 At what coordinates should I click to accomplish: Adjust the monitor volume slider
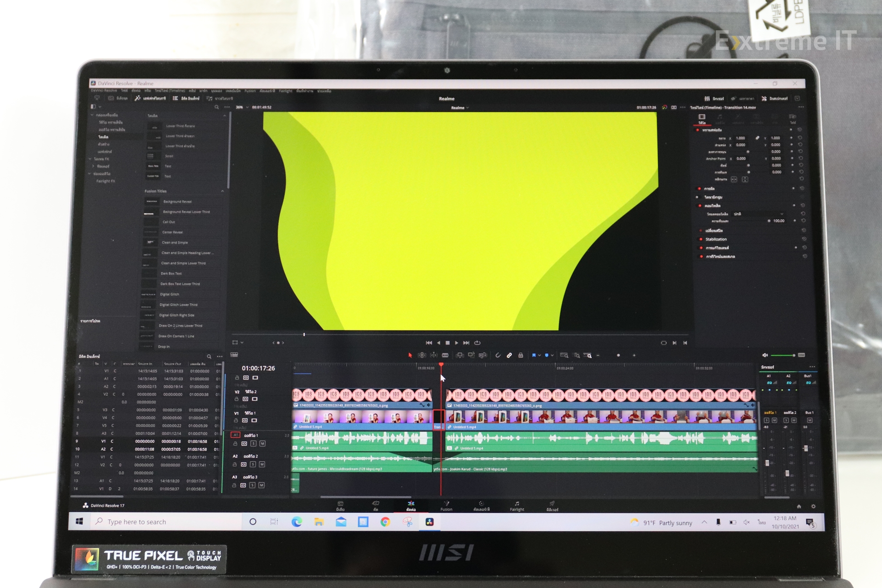click(783, 355)
